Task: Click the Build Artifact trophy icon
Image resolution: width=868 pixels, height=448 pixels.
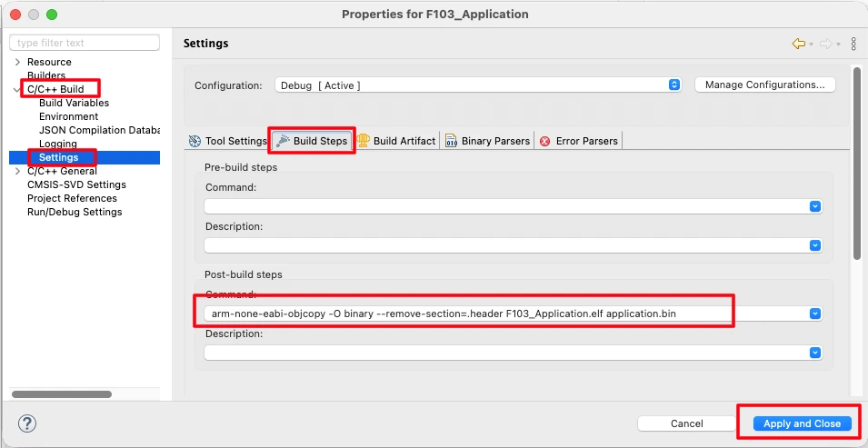Action: click(x=364, y=141)
